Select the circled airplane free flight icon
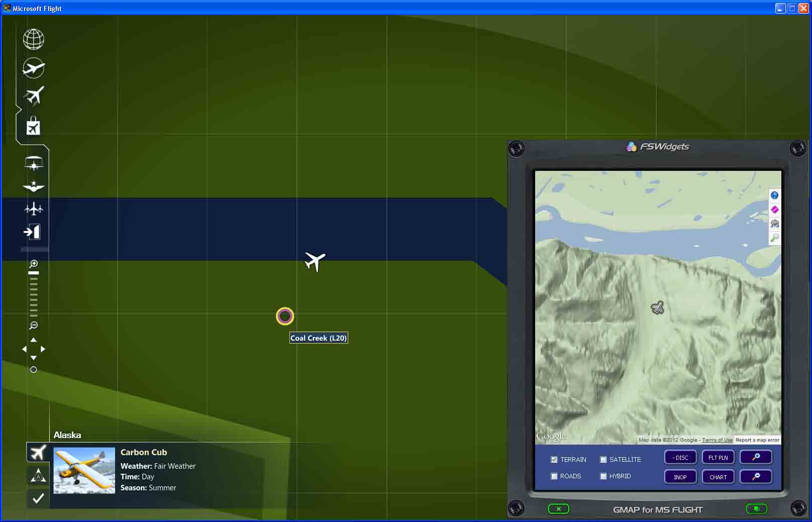This screenshot has height=522, width=812. click(34, 68)
